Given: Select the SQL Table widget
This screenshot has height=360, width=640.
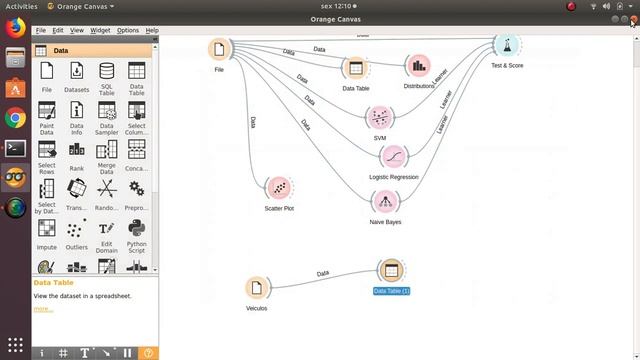Looking at the screenshot, I should [x=107, y=79].
